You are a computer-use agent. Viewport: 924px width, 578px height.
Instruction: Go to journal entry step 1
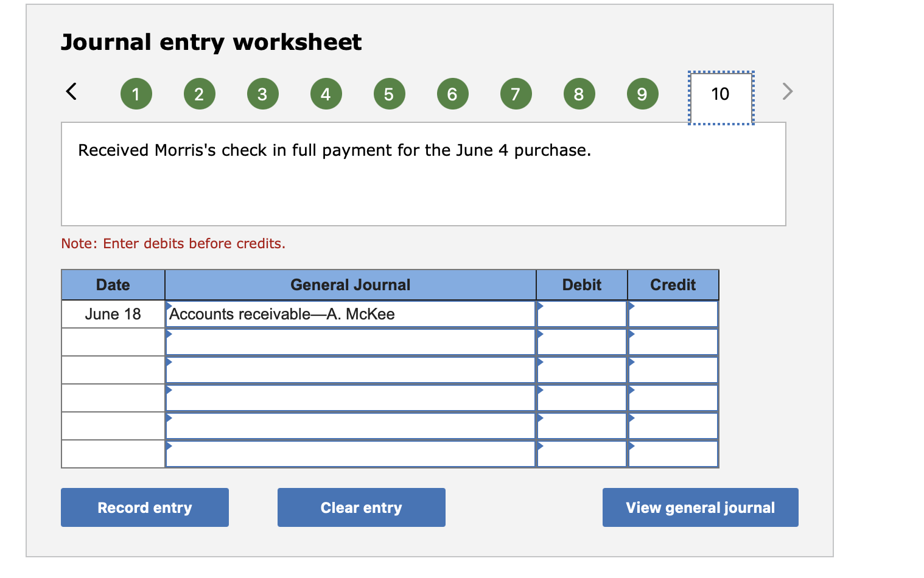coord(136,94)
